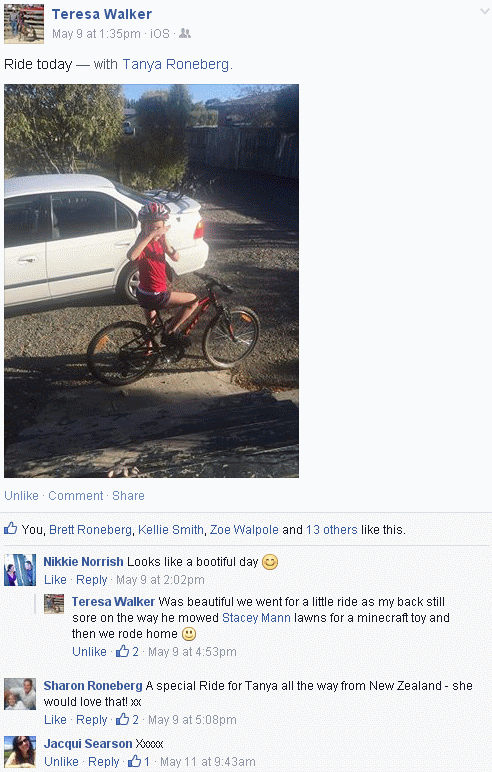
Task: Open Sharon Roneberg's avatar picture
Action: tap(20, 694)
